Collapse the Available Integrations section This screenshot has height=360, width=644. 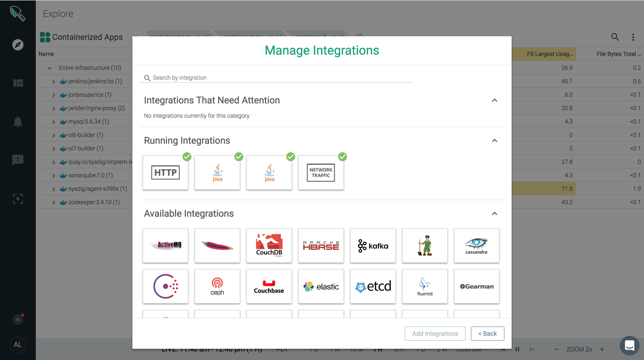coord(494,214)
